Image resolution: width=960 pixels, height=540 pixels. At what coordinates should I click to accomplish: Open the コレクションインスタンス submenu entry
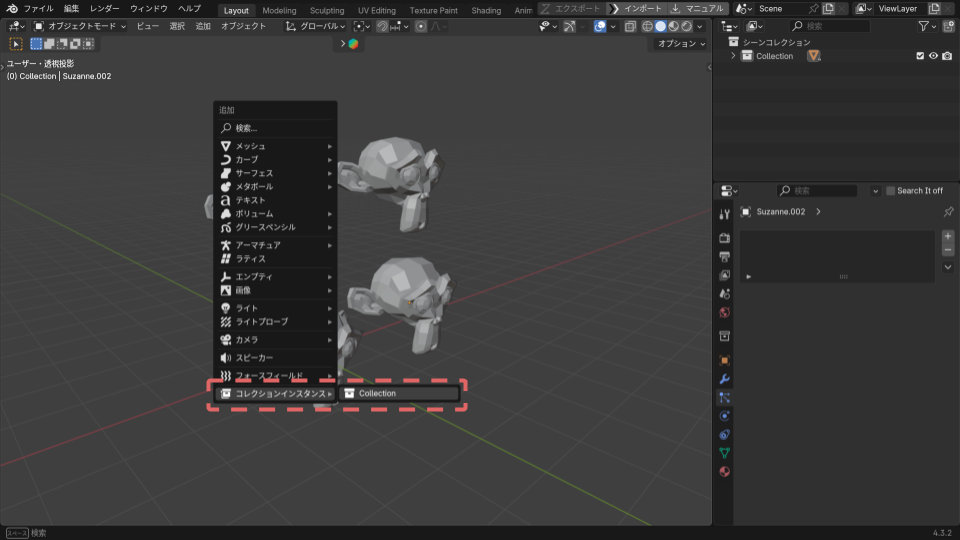point(275,393)
